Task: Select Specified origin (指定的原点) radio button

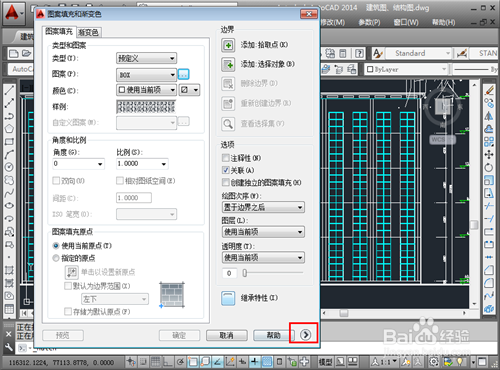Action: click(56, 258)
